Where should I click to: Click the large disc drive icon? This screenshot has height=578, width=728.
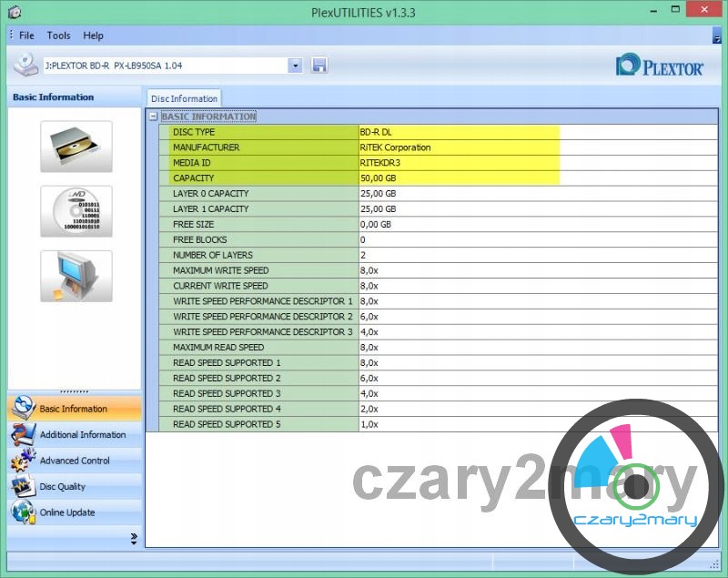click(76, 146)
